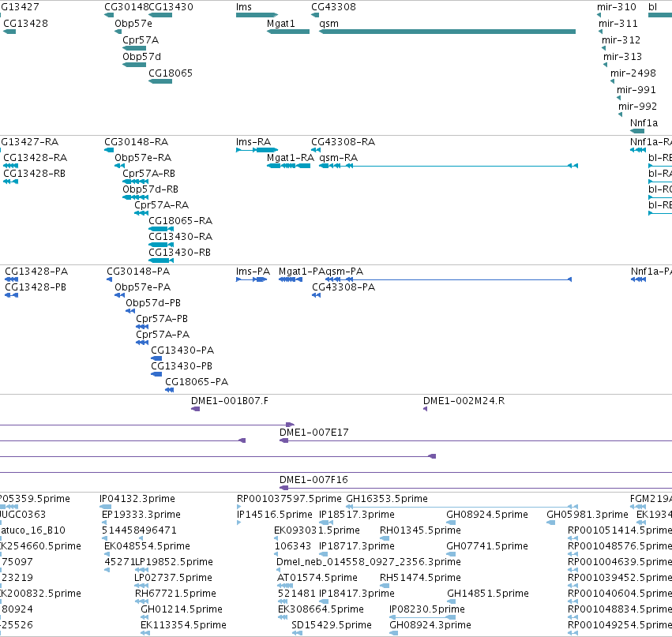
Task: Open the CG18065 gene label
Action: coord(171,73)
